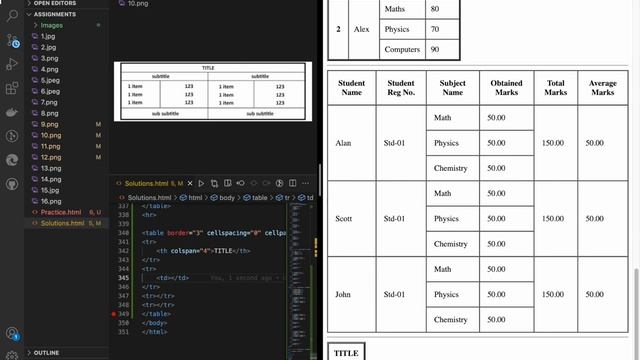Viewport: 640px width, 360px height.
Task: Open Source Control view in activity bar
Action: (12, 41)
